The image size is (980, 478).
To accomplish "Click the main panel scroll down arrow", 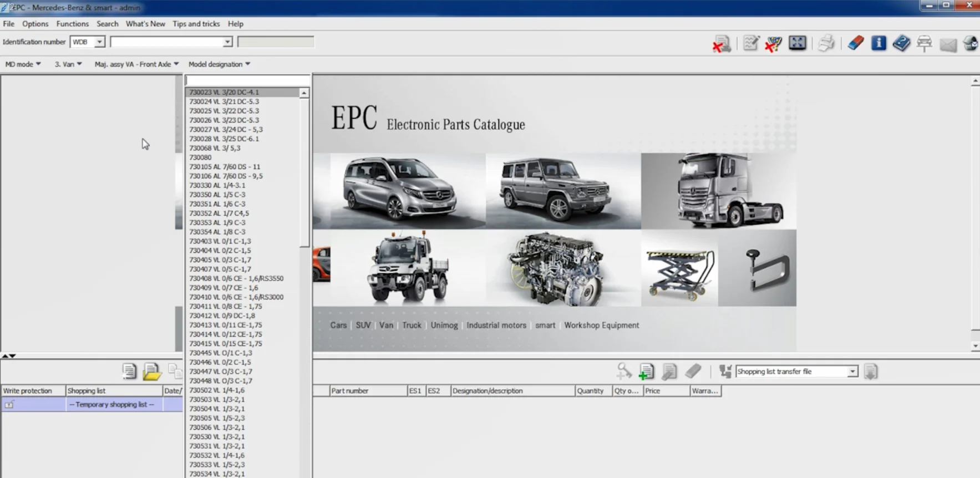I will [x=975, y=346].
